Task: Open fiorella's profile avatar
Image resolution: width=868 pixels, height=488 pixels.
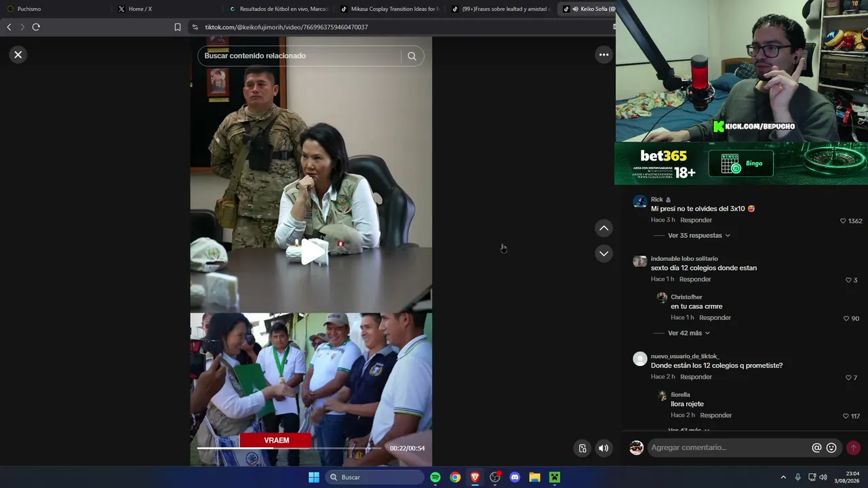Action: [663, 395]
